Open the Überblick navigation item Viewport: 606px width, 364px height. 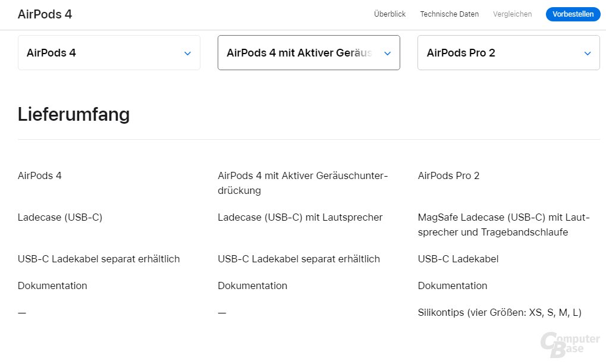point(390,14)
